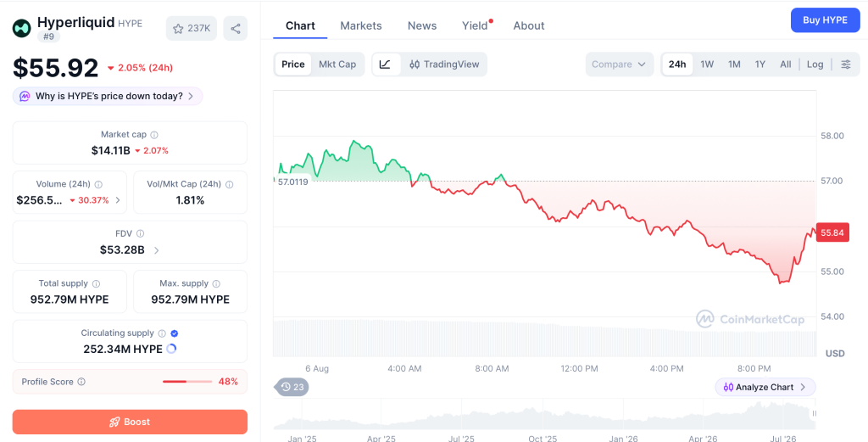Open About tab
868x442 pixels.
click(529, 25)
